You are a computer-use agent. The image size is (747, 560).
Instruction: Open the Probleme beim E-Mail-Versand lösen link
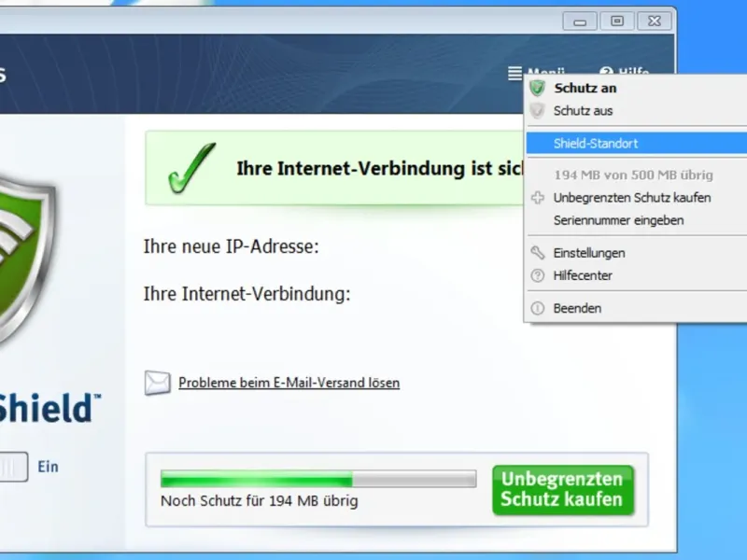tap(289, 383)
